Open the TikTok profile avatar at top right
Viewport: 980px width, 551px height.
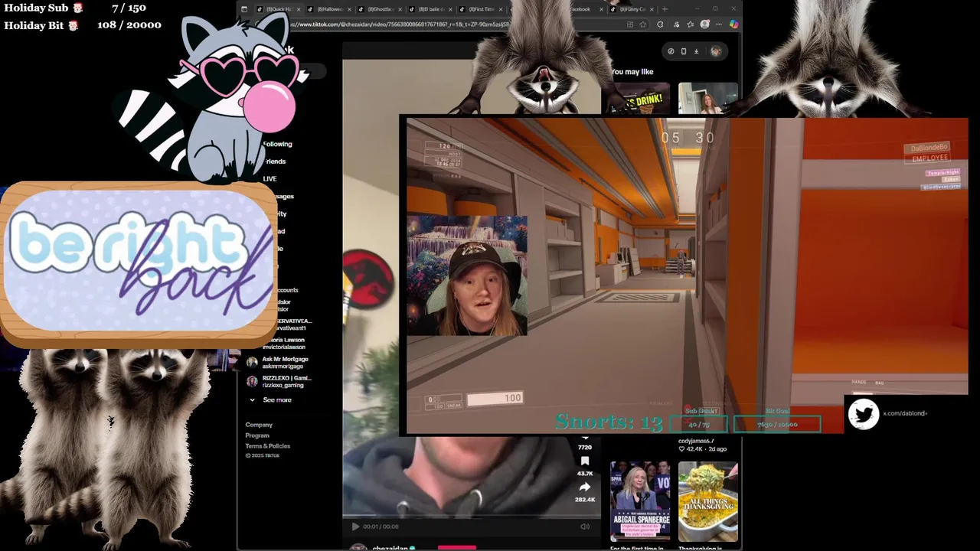[716, 51]
